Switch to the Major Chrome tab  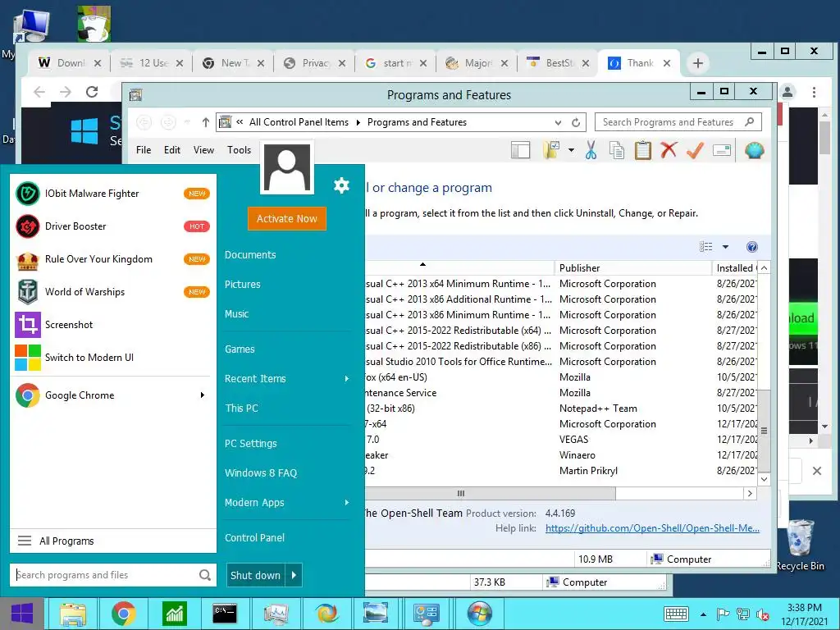pyautogui.click(x=477, y=63)
